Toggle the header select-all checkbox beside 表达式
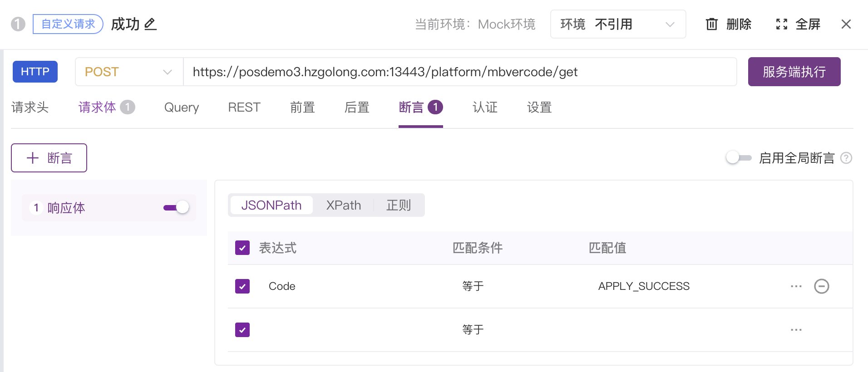The height and width of the screenshot is (372, 868). coord(242,248)
